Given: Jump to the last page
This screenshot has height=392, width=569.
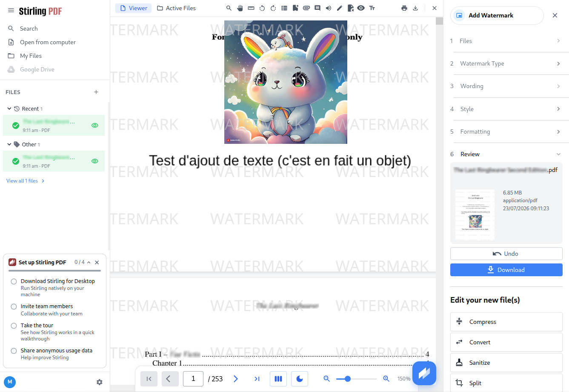Looking at the screenshot, I should click(x=257, y=379).
